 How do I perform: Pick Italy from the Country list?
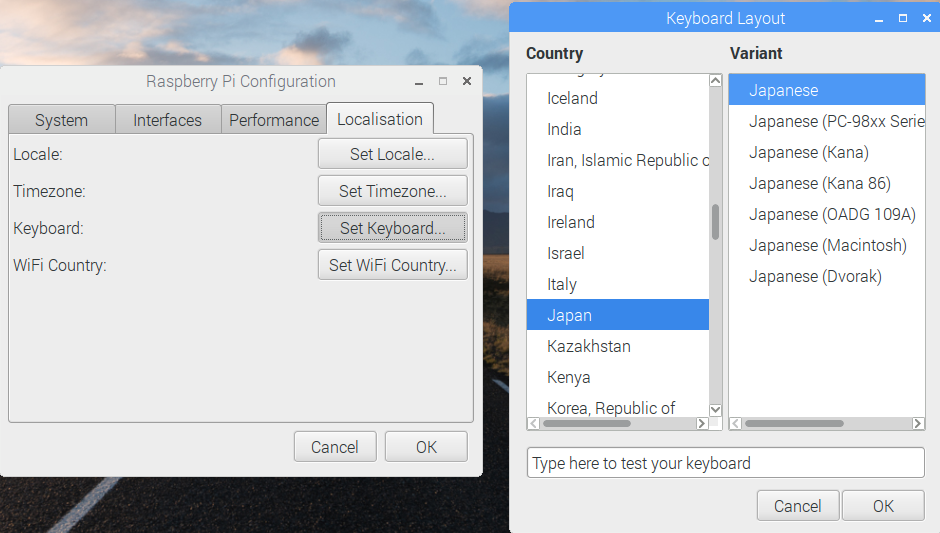617,284
